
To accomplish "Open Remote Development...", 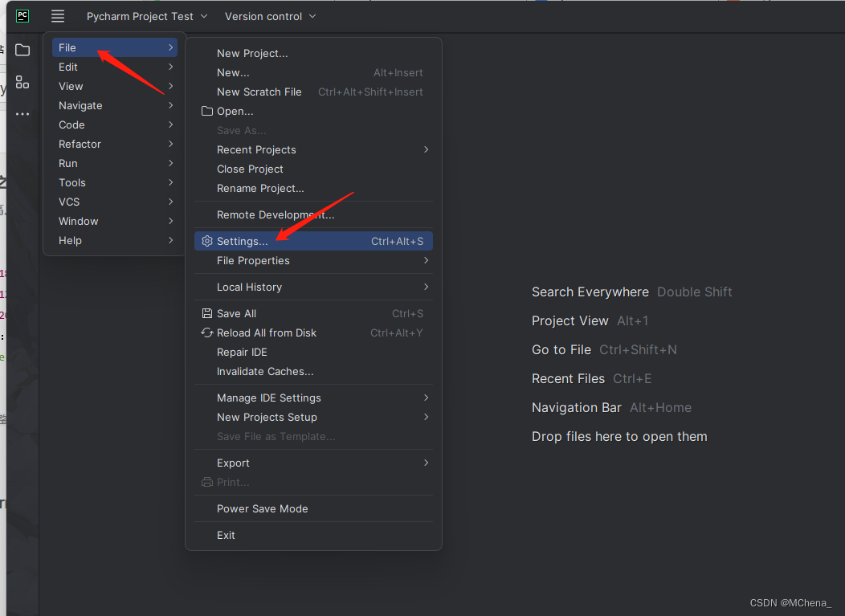I will (313, 214).
